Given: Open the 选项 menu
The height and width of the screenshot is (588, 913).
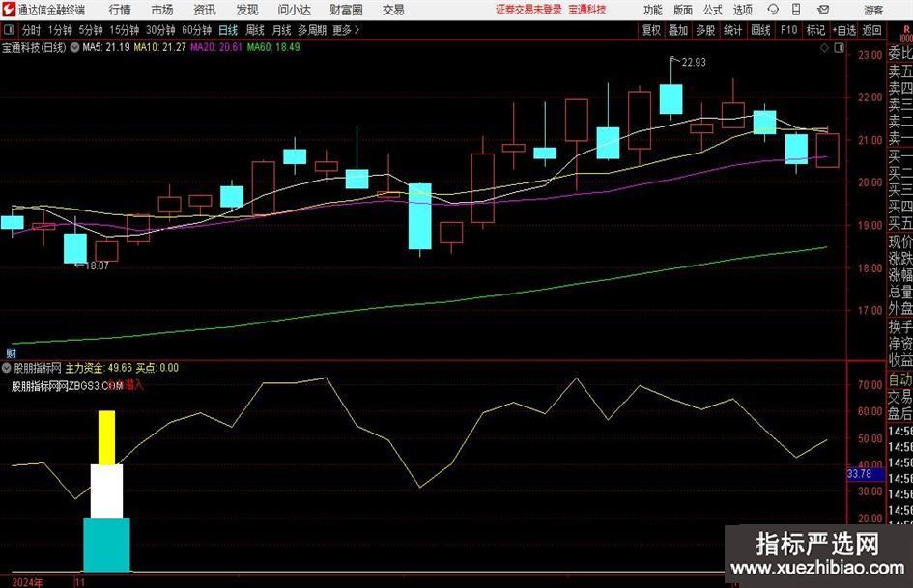Looking at the screenshot, I should tap(742, 10).
